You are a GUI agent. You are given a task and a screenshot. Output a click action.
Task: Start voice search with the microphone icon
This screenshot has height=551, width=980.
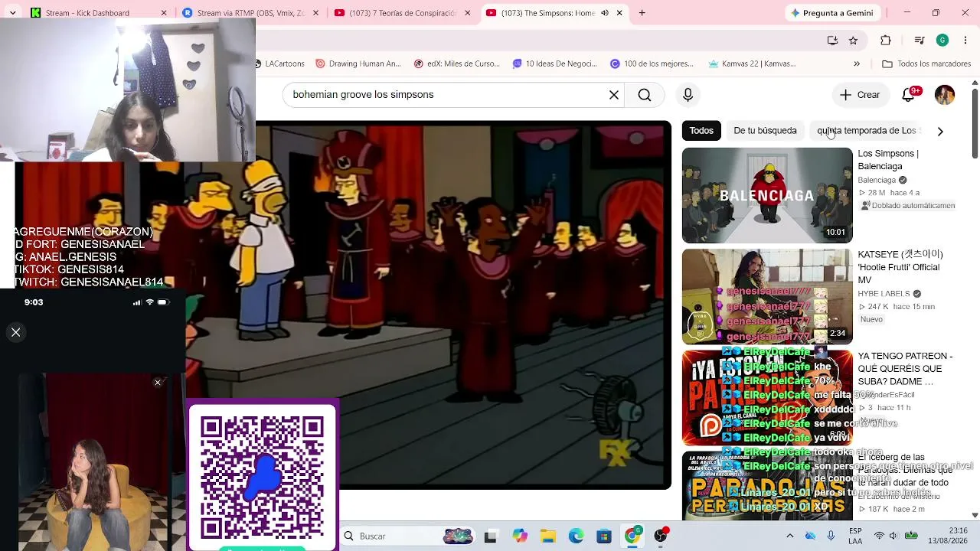[x=688, y=95]
